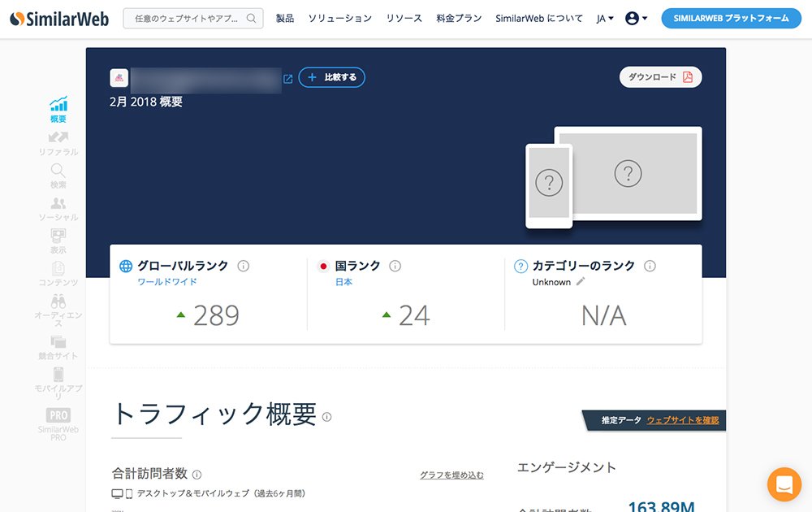Click the 比較する compare button

[332, 77]
